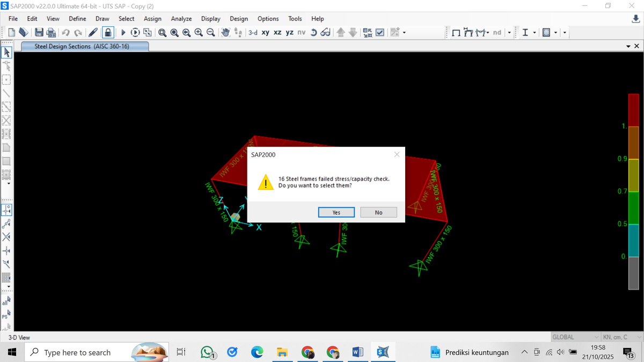Image resolution: width=644 pixels, height=362 pixels.
Task: Click the Show Undeformed Shape icon
Action: (x=456, y=33)
